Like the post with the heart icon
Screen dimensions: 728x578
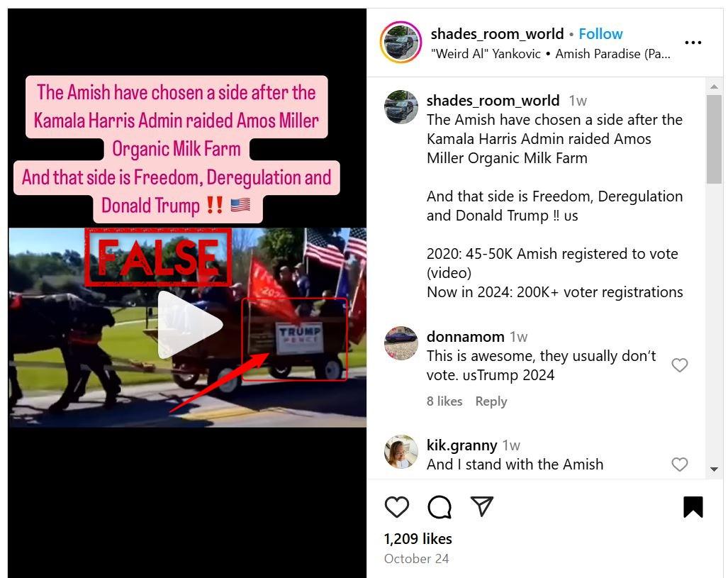tap(396, 506)
